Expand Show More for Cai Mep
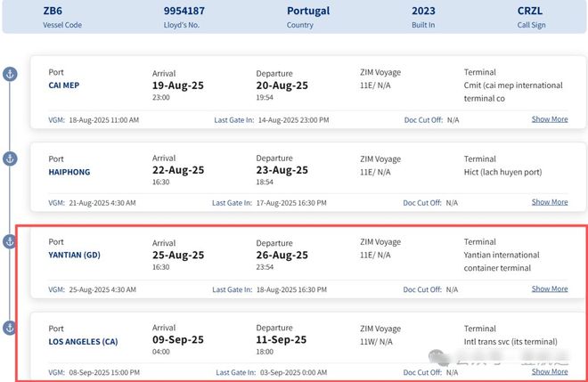Image resolution: width=588 pixels, height=382 pixels. [x=550, y=118]
